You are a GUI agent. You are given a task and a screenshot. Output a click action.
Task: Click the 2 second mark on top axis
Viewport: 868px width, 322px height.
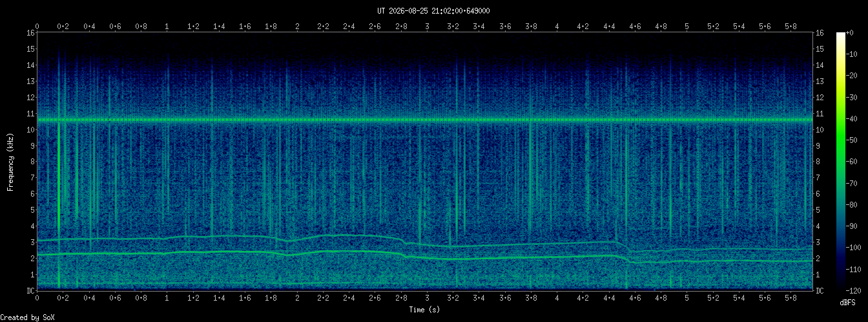[297, 27]
